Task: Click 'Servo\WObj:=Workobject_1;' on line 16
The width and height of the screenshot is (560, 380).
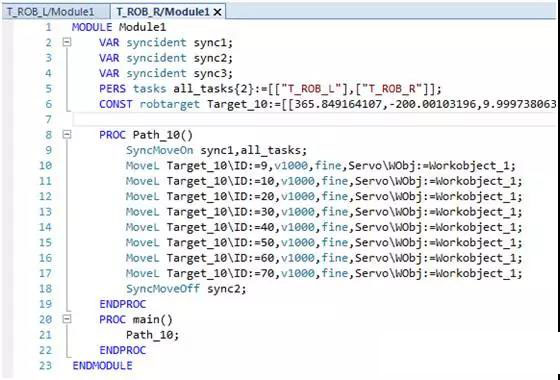Action: pos(439,258)
